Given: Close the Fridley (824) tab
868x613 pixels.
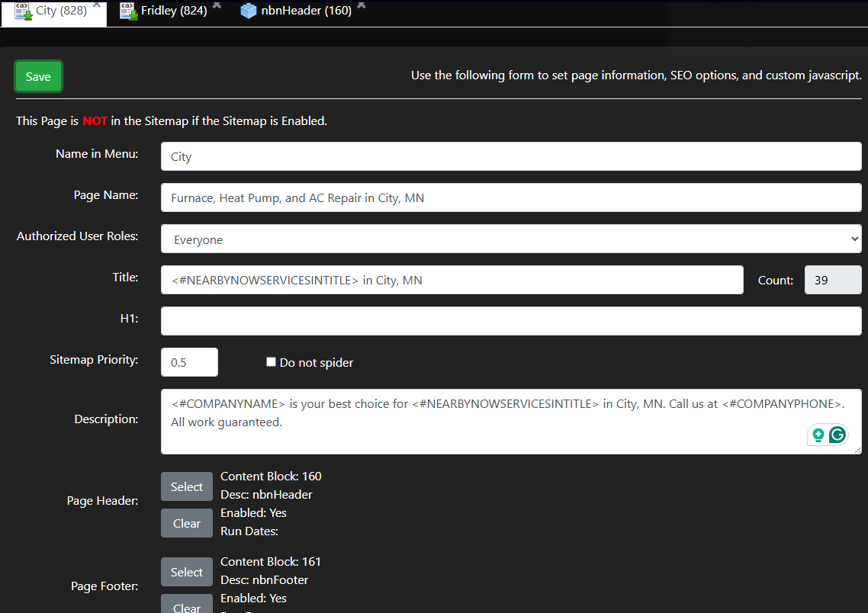Looking at the screenshot, I should 217,5.
